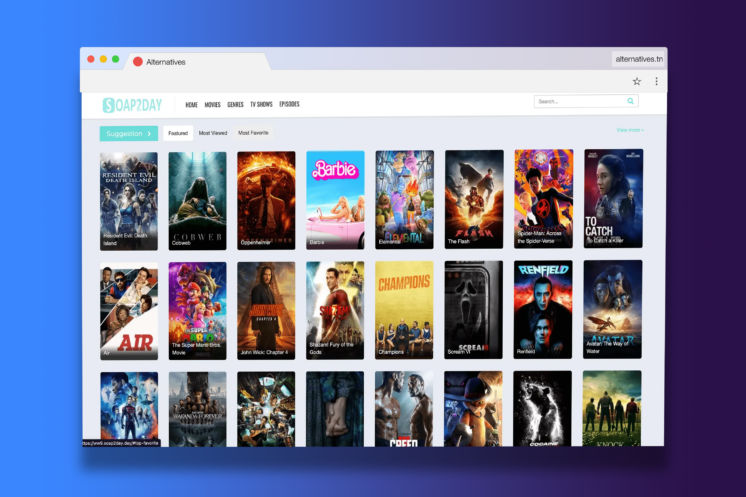Open the Air movie poster
The height and width of the screenshot is (497, 746).
click(x=129, y=312)
